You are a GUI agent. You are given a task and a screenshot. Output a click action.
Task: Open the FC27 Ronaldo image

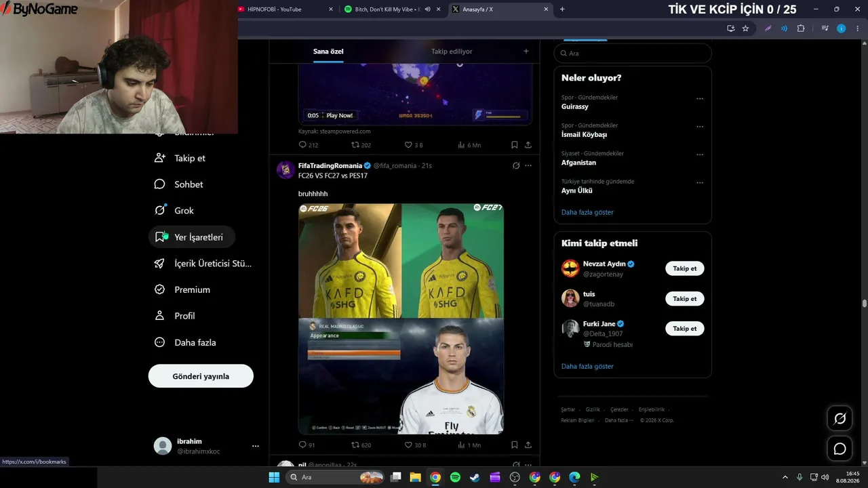(x=453, y=261)
